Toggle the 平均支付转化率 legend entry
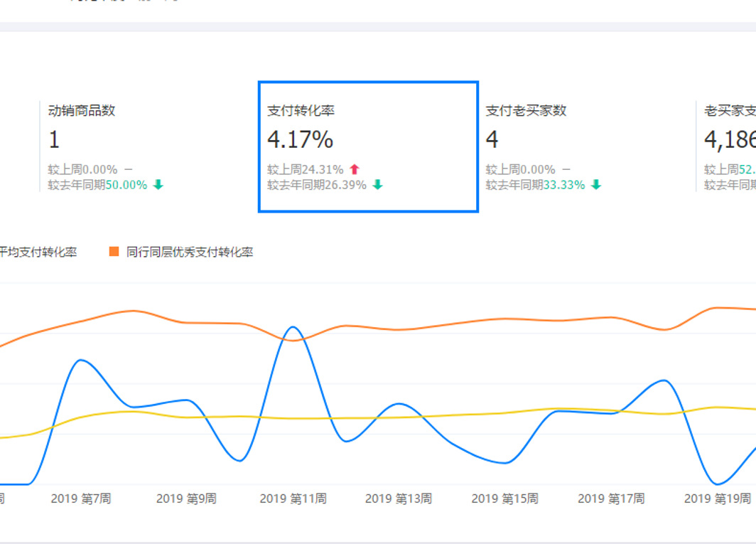The height and width of the screenshot is (544, 756). click(x=38, y=252)
